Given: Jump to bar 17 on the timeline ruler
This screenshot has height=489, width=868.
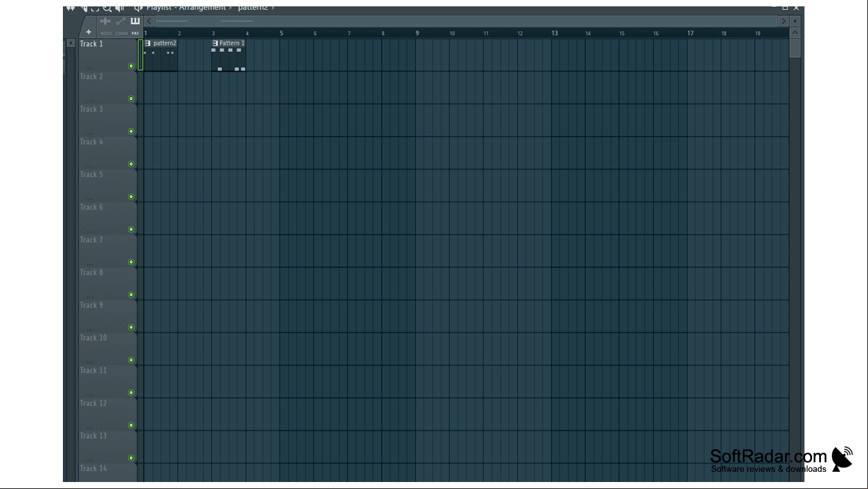Looking at the screenshot, I should pyautogui.click(x=691, y=33).
